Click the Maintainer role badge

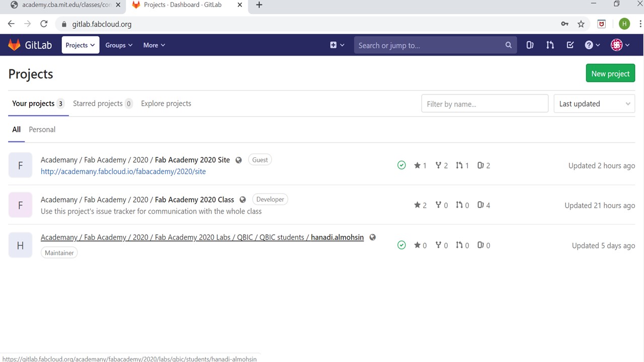pyautogui.click(x=59, y=253)
